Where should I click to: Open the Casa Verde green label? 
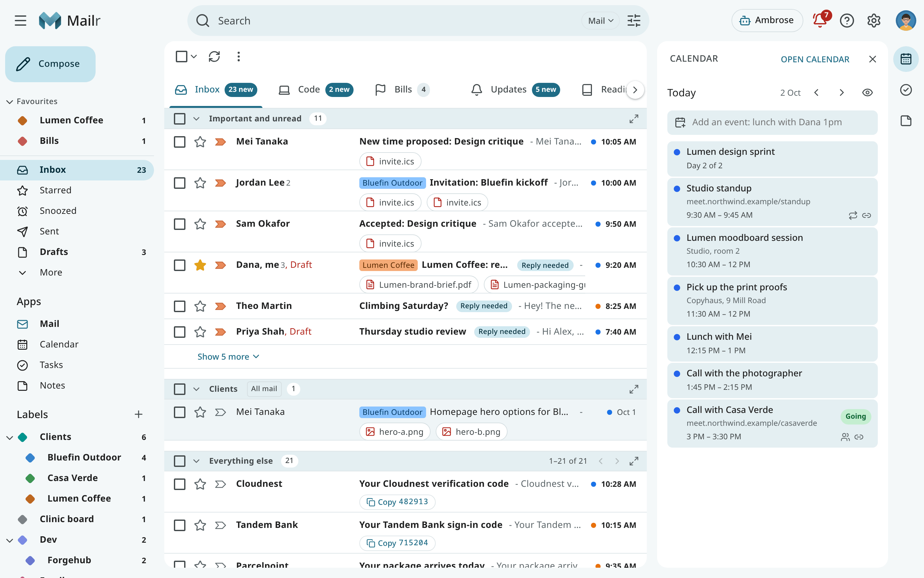coord(77,478)
